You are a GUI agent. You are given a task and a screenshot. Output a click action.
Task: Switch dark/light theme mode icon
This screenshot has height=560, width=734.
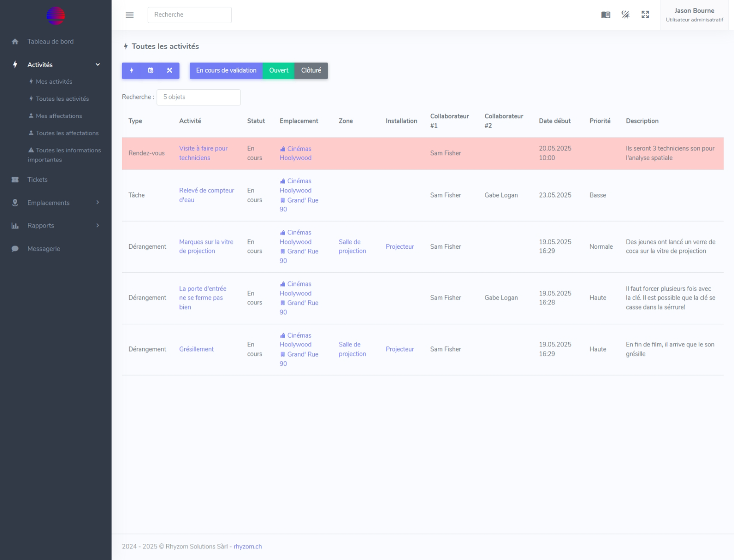click(625, 15)
